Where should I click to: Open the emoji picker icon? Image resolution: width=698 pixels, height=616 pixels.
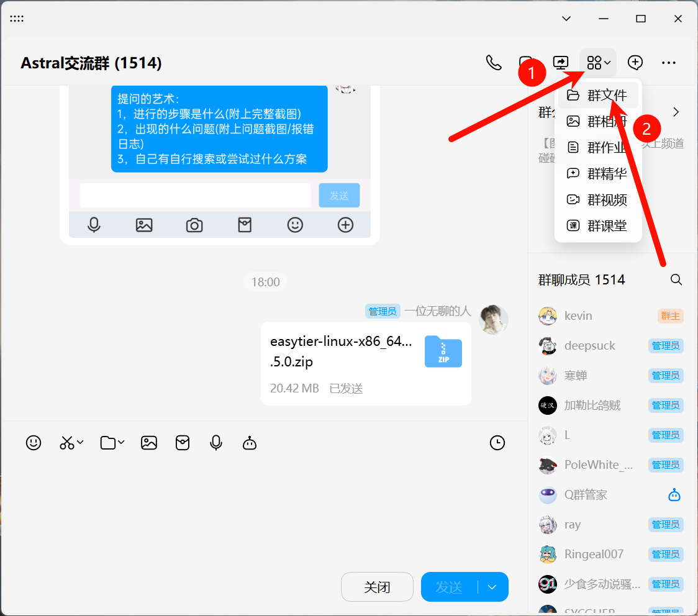click(34, 443)
